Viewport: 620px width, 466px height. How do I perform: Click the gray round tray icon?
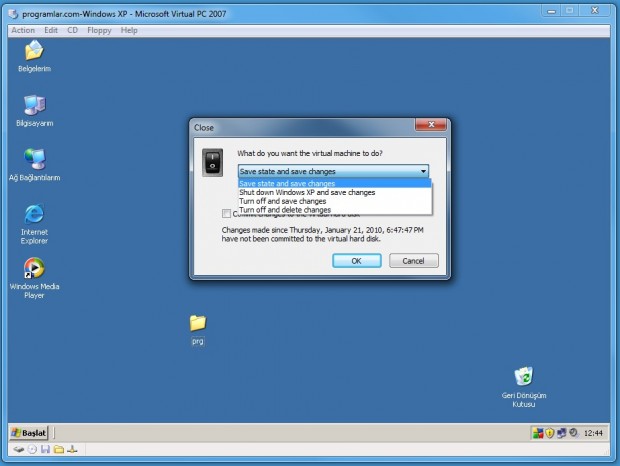click(x=574, y=433)
